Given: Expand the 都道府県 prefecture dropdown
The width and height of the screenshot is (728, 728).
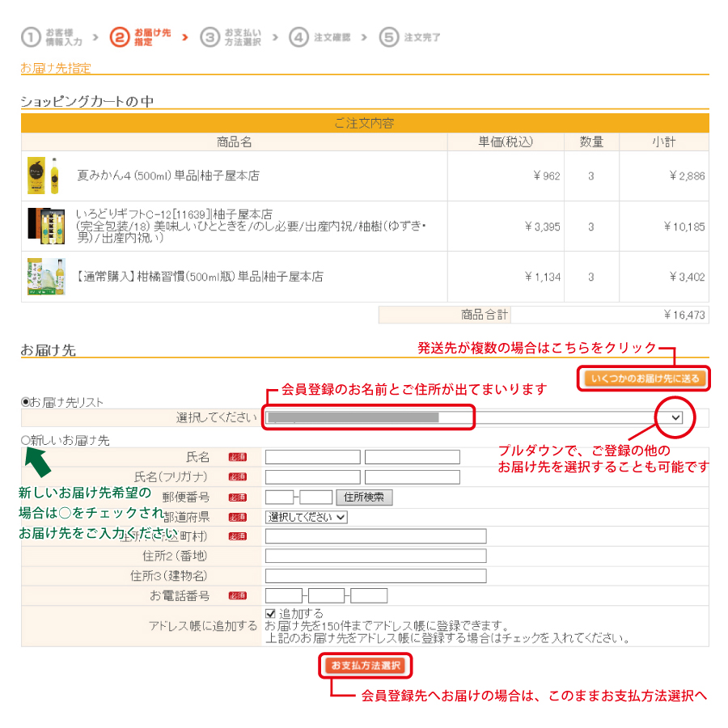Looking at the screenshot, I should coord(307,517).
